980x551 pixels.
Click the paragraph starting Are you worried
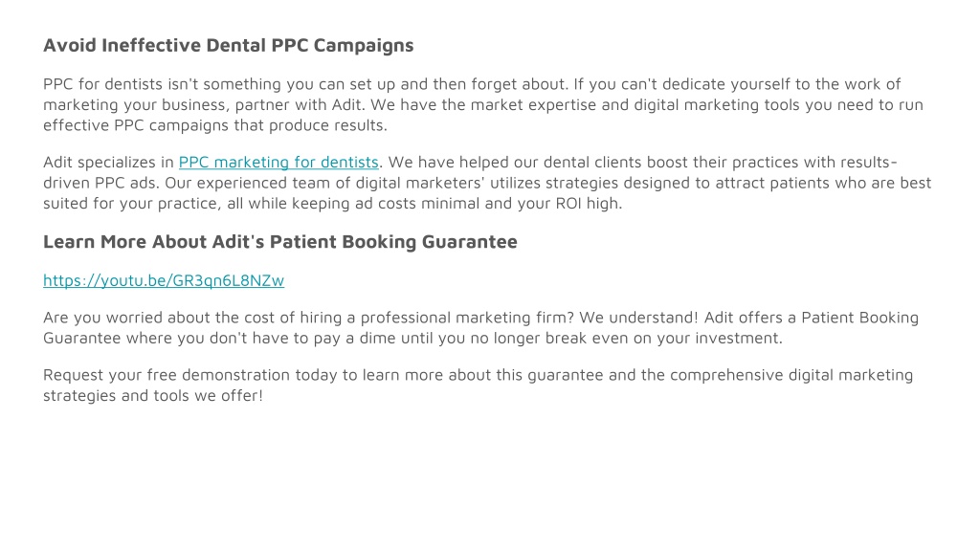(x=480, y=328)
